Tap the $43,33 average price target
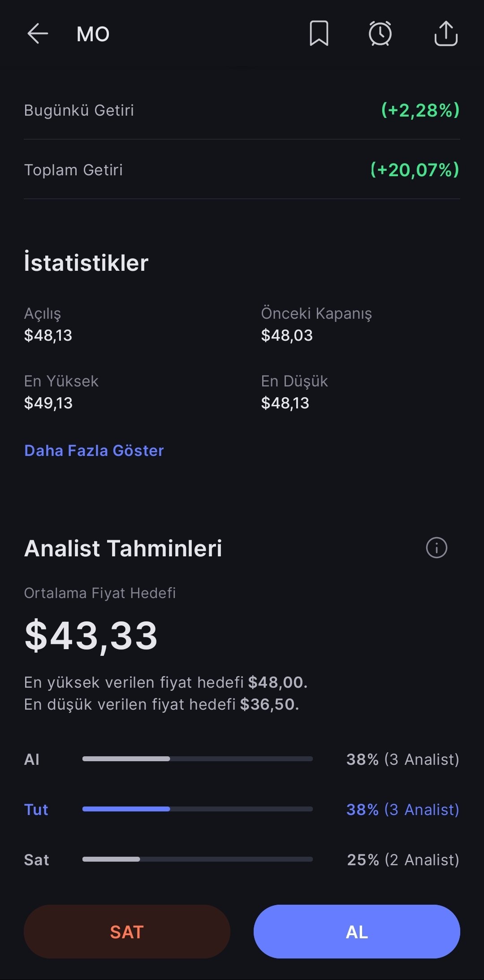 91,636
